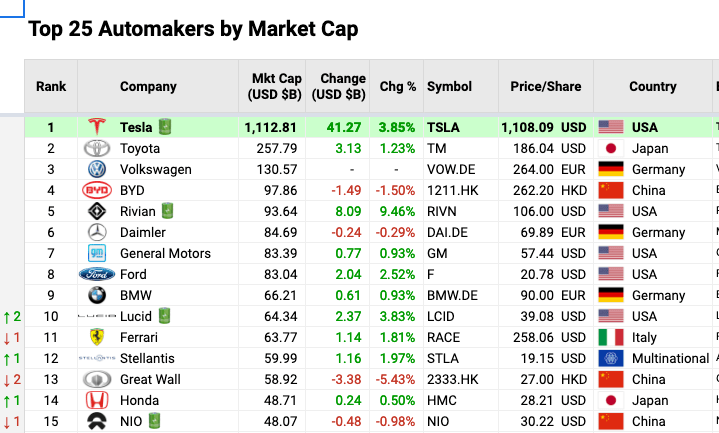Click the Country column header
The height and width of the screenshot is (433, 719).
652,87
